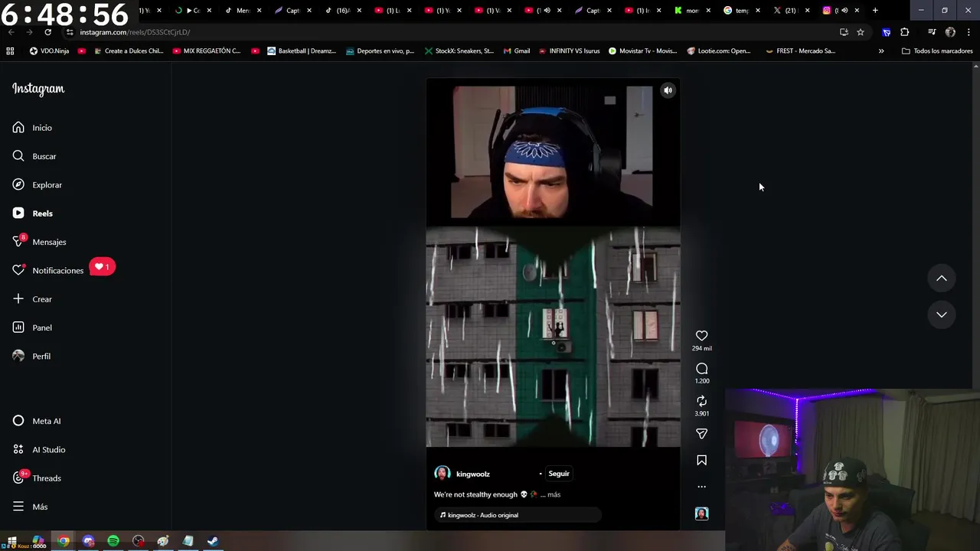The image size is (980, 551).
Task: Open the reel three-dots options menu
Action: pyautogui.click(x=701, y=487)
